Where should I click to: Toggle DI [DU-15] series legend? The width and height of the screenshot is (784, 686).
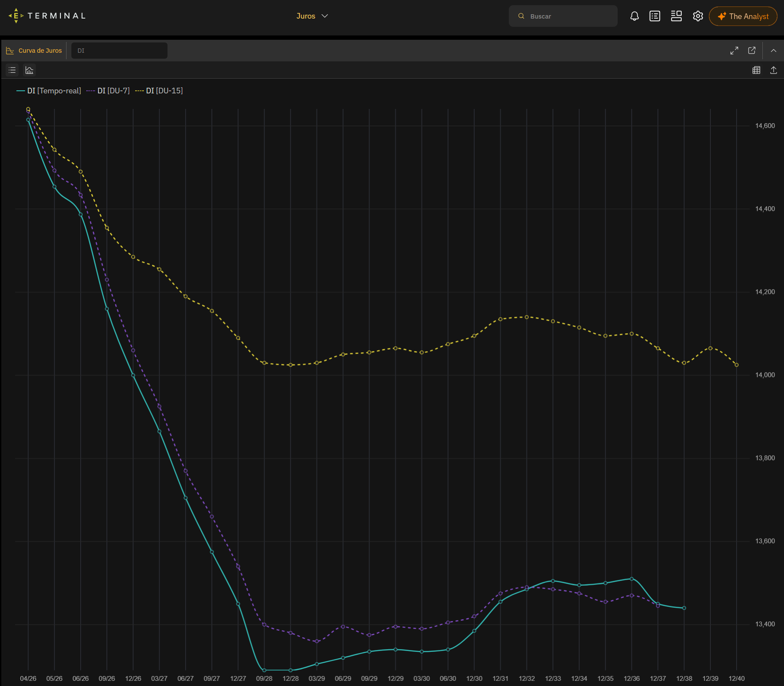tap(159, 91)
